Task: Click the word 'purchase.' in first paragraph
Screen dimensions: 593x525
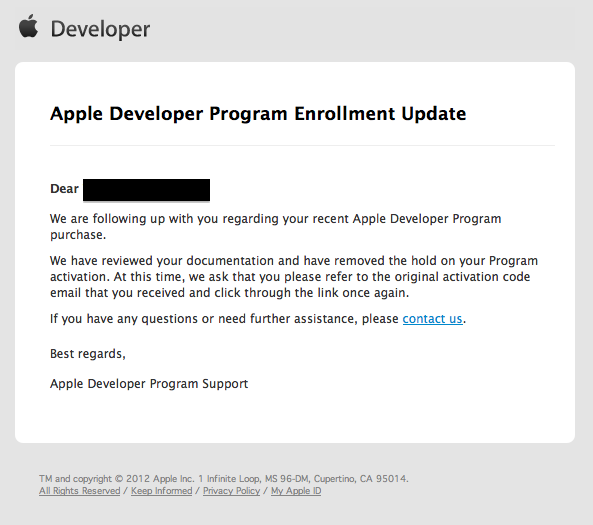Action: click(x=78, y=235)
